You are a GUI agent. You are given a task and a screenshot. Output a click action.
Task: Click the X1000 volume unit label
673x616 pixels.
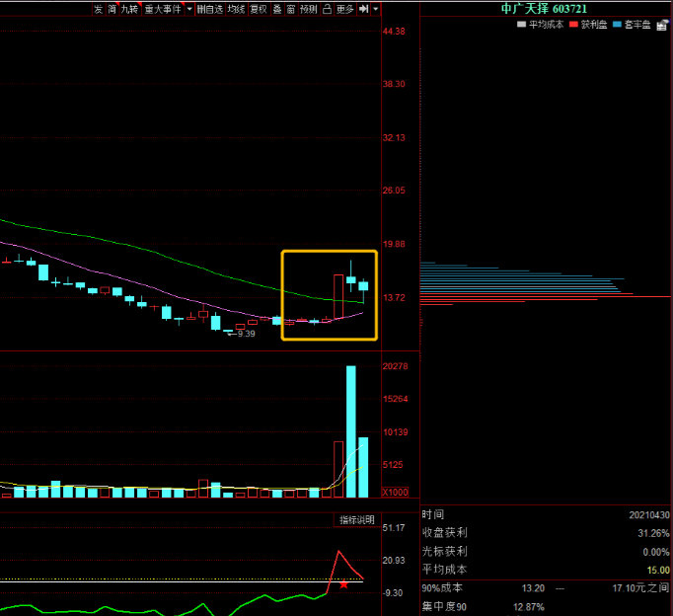click(396, 493)
